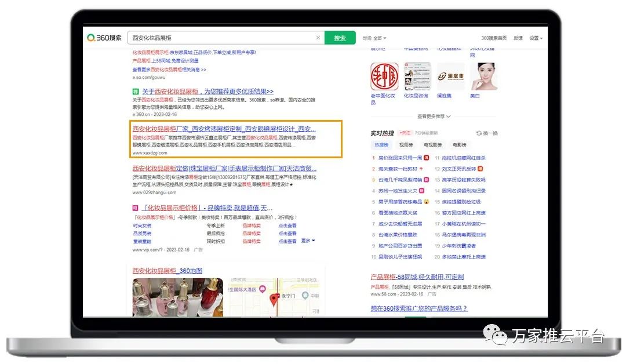This screenshot has height=364, width=626.
Task: Click the 老中医化妆品 red seal icon
Action: click(x=384, y=77)
